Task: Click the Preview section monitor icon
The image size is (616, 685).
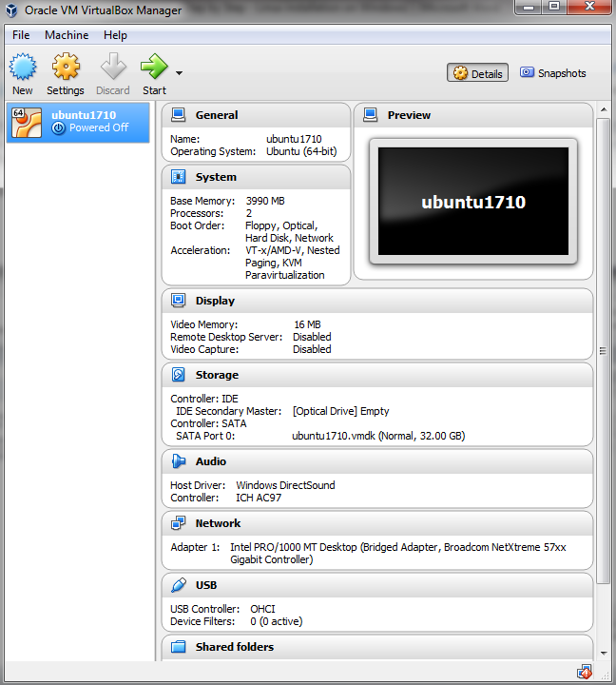Action: click(x=370, y=115)
